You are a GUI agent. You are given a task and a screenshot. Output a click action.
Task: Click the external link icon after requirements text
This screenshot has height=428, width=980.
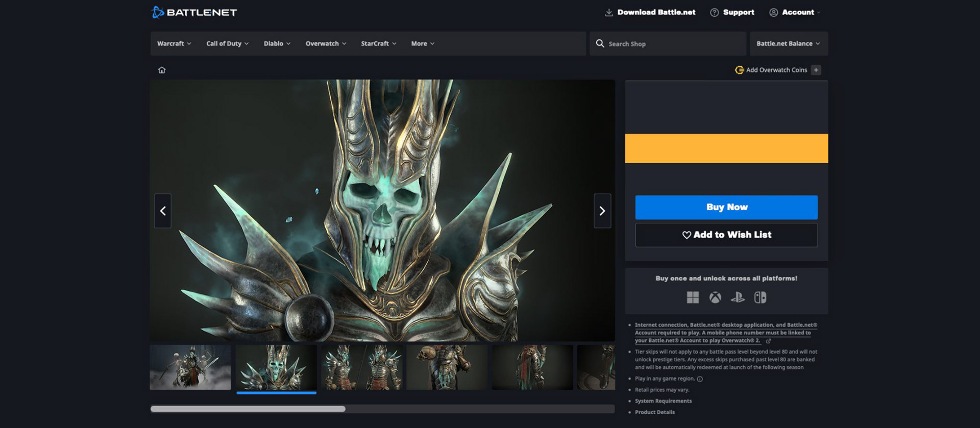(x=768, y=341)
